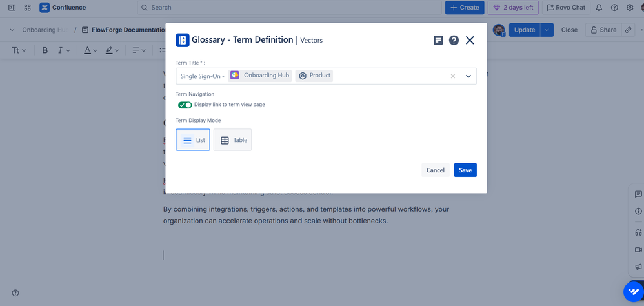Open the blue floating chat widget

pos(634,292)
